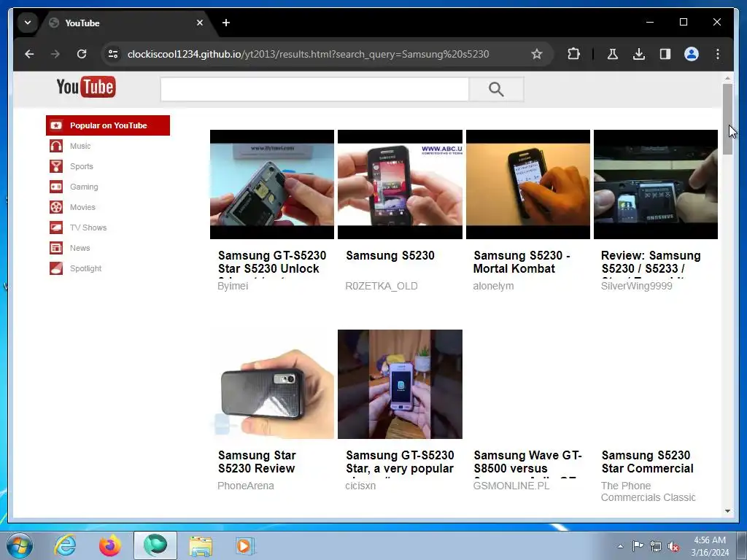Click the Gaming controller icon

(x=56, y=187)
